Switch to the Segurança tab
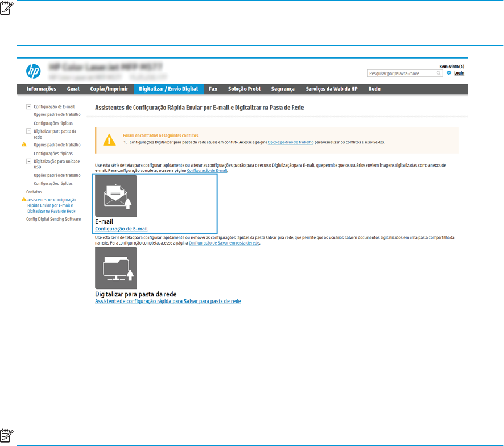Image resolution: width=504 pixels, height=446 pixels. [283, 89]
